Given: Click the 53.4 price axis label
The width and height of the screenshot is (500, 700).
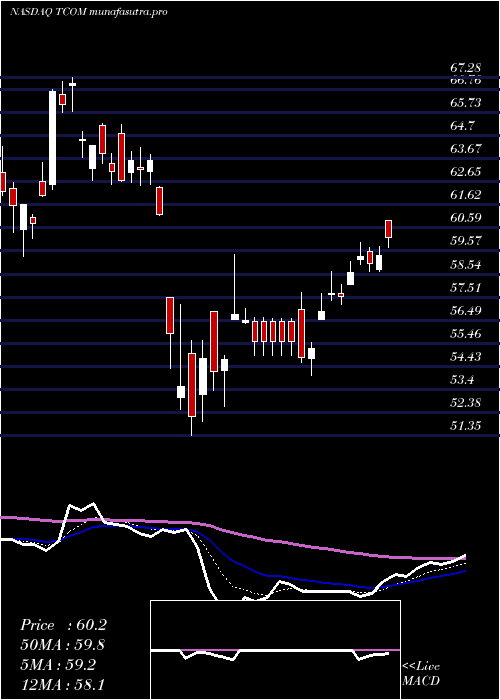Looking at the screenshot, I should click(x=462, y=379).
